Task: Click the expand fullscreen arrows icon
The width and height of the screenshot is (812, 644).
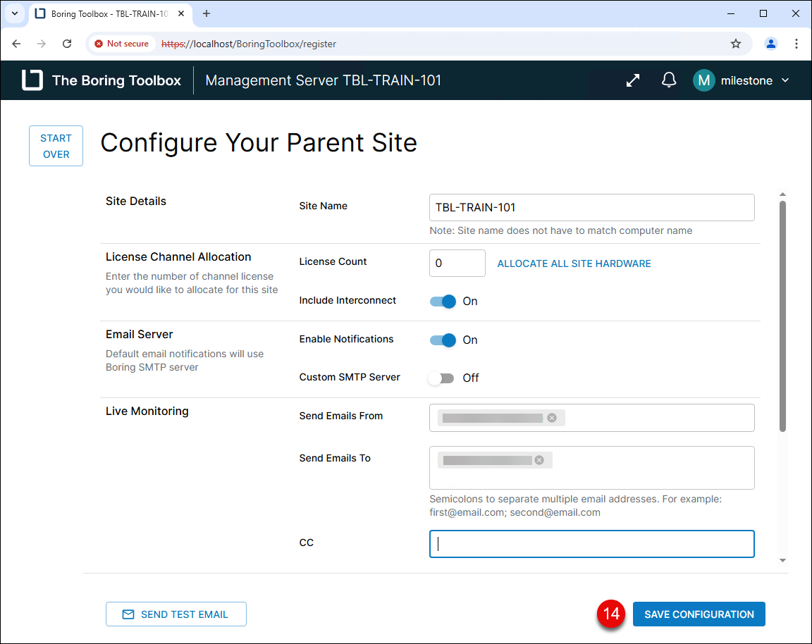Action: (x=633, y=80)
